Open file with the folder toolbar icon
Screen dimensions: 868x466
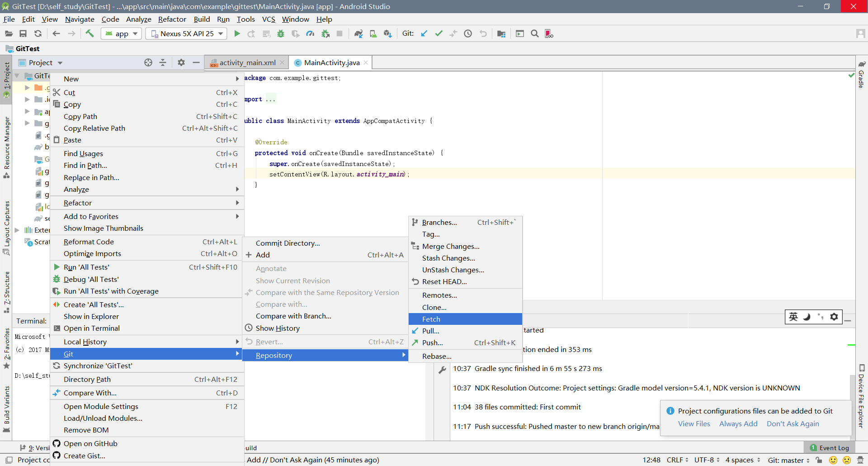coord(9,33)
